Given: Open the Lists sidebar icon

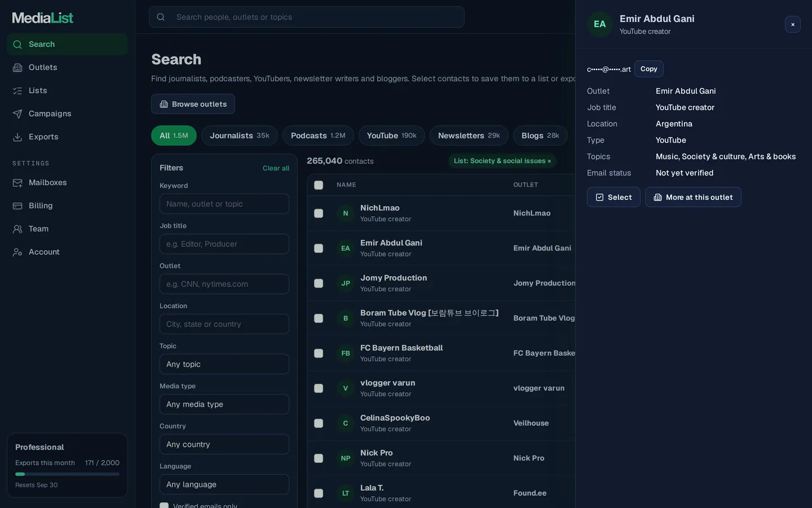Looking at the screenshot, I should [x=17, y=91].
